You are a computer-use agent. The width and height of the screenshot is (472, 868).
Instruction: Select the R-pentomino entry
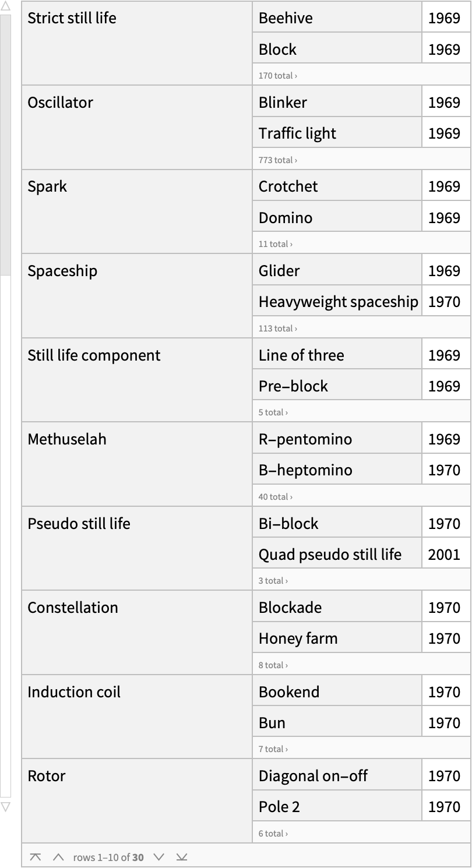305,439
